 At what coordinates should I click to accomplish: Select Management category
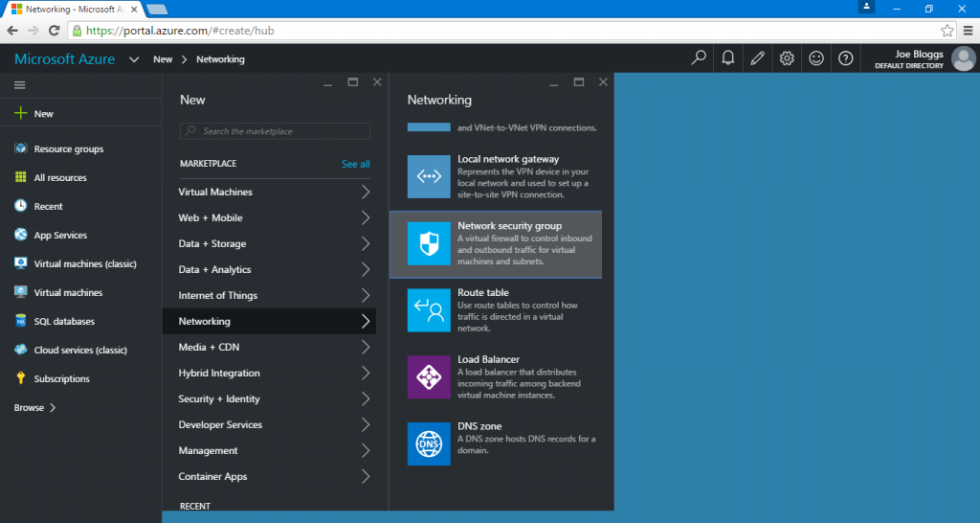[x=269, y=450]
